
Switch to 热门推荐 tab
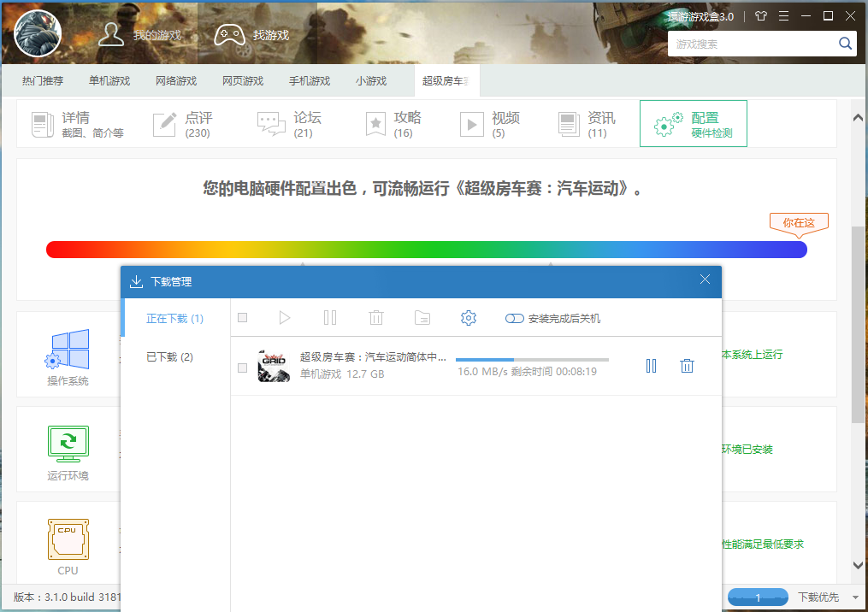pyautogui.click(x=43, y=81)
